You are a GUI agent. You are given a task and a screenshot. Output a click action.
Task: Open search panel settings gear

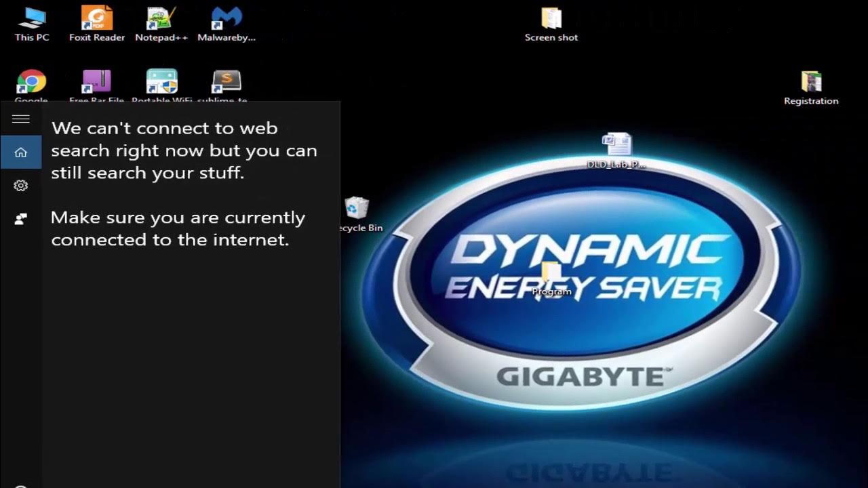(21, 185)
